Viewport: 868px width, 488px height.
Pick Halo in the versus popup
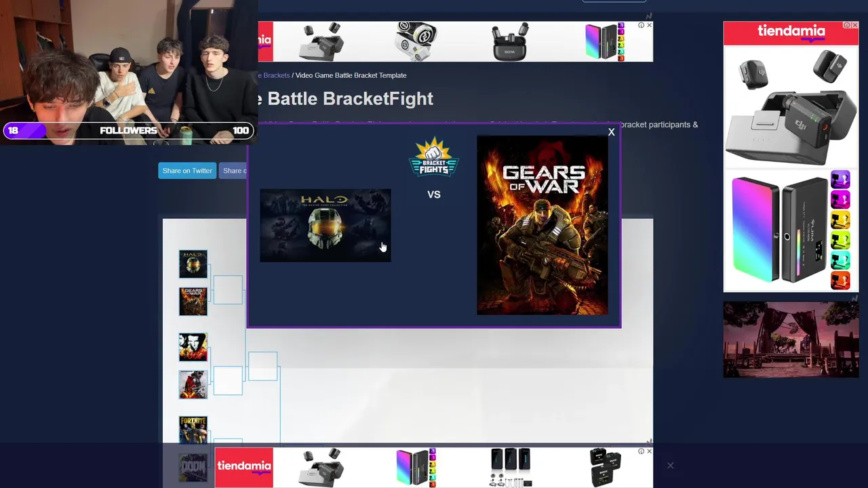tap(325, 225)
